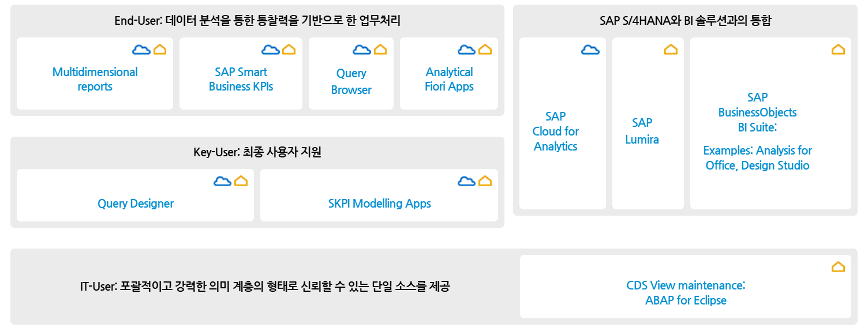The width and height of the screenshot is (868, 331).
Task: Select SAP Cloud for Analytics text
Action: (x=556, y=131)
